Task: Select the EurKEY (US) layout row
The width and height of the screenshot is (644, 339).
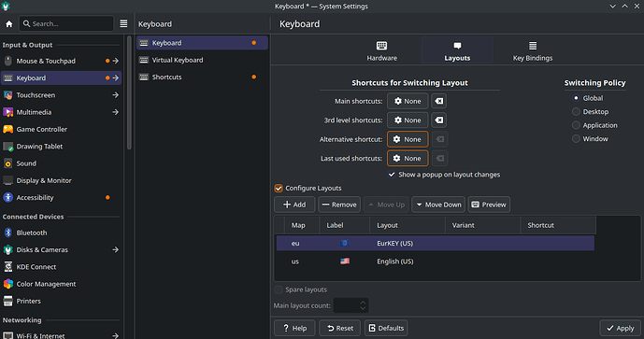Action: [436, 243]
